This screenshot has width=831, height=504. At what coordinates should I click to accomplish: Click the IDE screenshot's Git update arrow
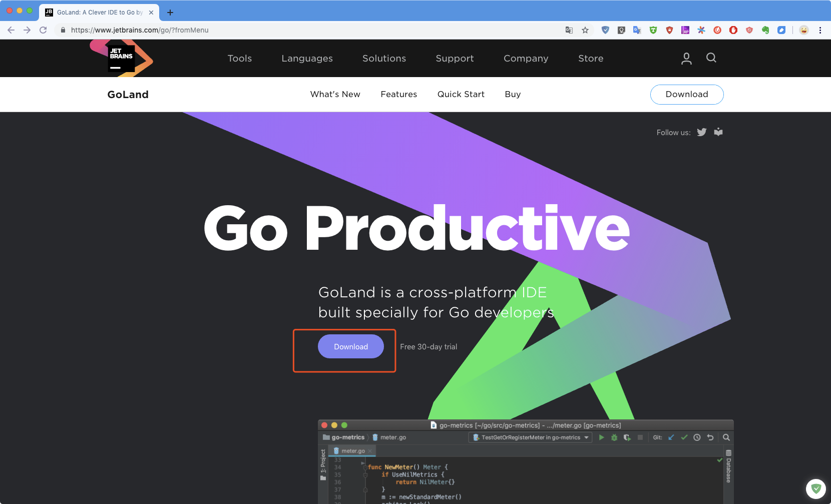pyautogui.click(x=671, y=437)
